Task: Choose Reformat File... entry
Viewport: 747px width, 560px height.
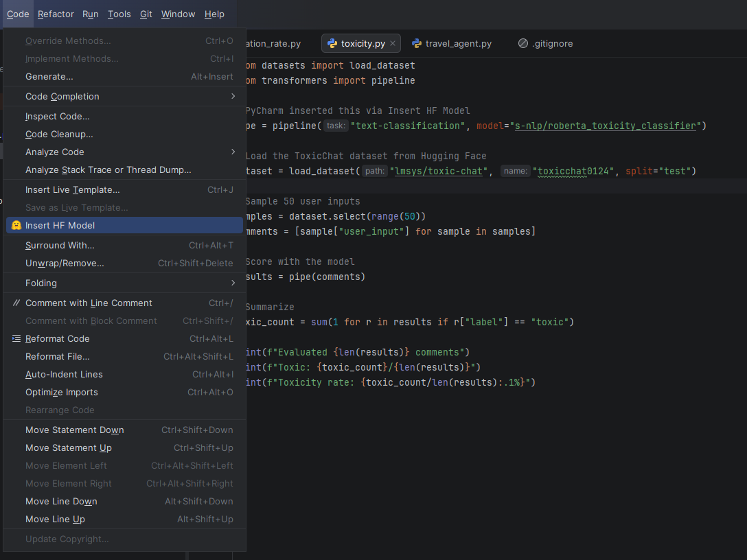Action: [125, 357]
